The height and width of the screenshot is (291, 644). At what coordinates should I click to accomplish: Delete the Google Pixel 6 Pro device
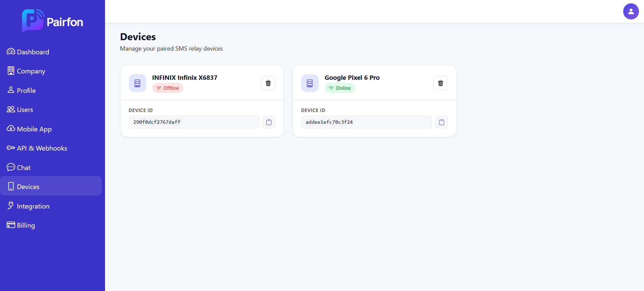(440, 83)
